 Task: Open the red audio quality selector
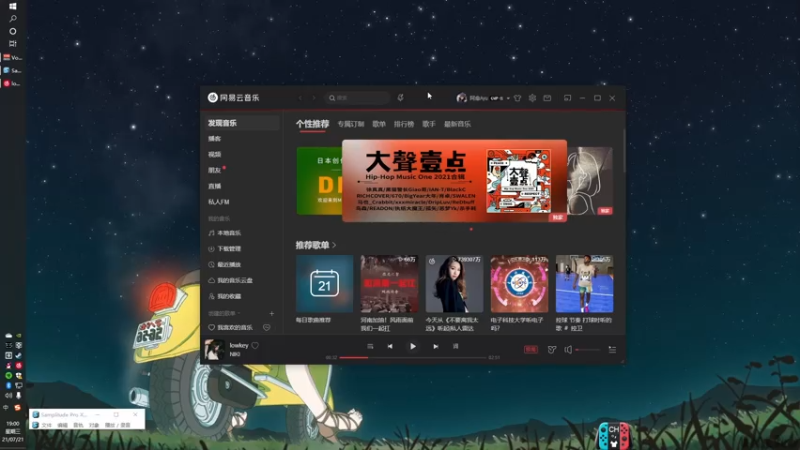tap(531, 349)
